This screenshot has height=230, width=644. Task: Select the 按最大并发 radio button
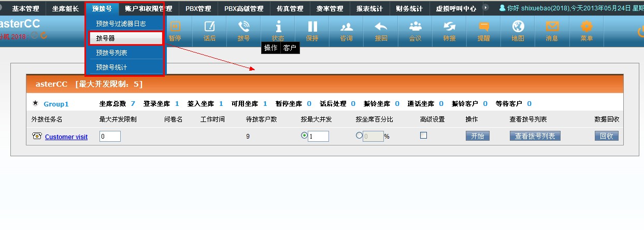304,136
